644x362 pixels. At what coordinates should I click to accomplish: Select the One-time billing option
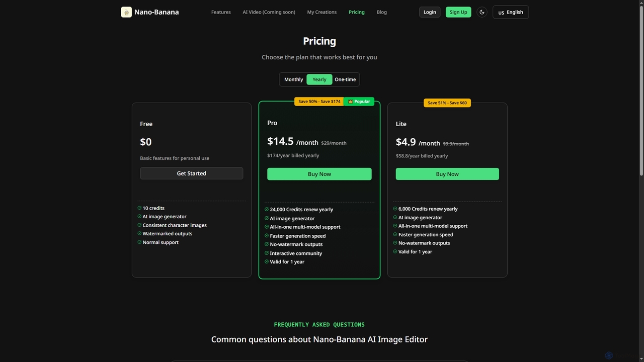(x=345, y=79)
